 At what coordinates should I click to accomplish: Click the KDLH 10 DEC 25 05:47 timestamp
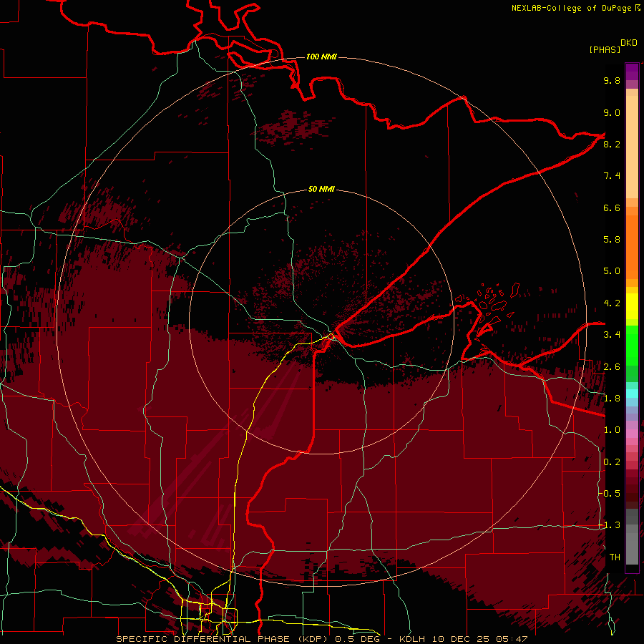click(x=463, y=639)
